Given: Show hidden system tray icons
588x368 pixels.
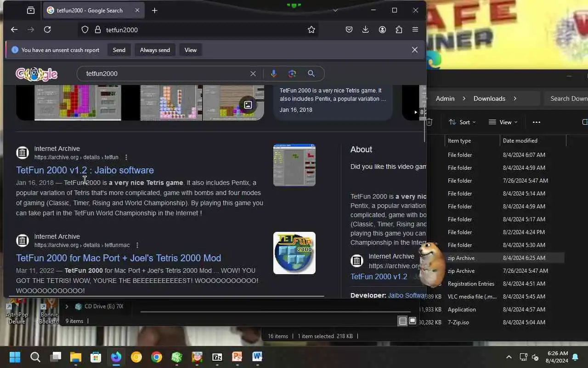Looking at the screenshot, I should [x=509, y=357].
